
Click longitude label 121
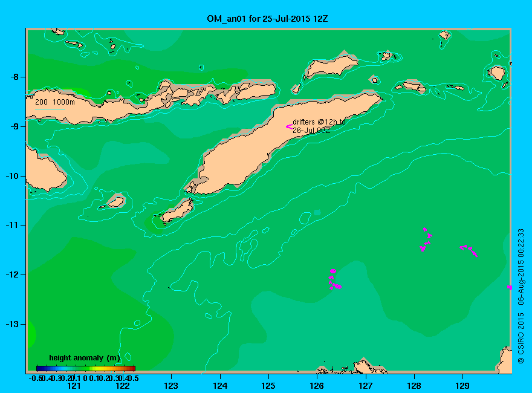pyautogui.click(x=74, y=386)
